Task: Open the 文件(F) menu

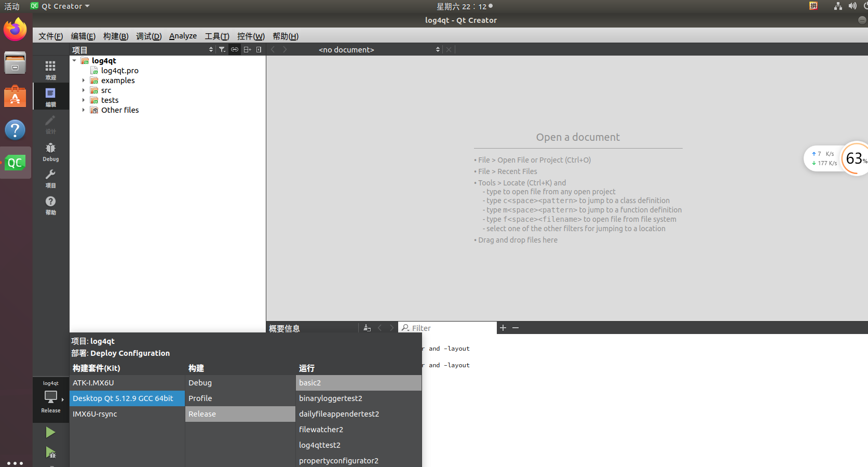Action: 50,36
